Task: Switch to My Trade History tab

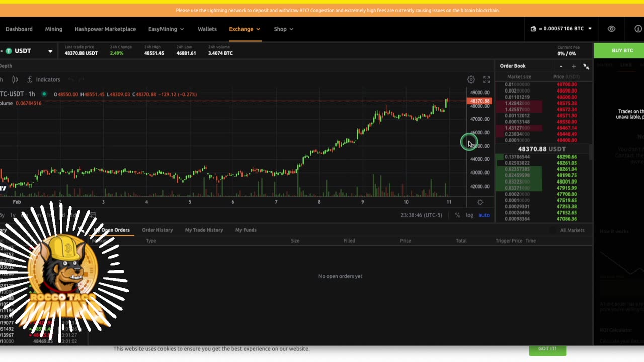Action: [x=204, y=230]
